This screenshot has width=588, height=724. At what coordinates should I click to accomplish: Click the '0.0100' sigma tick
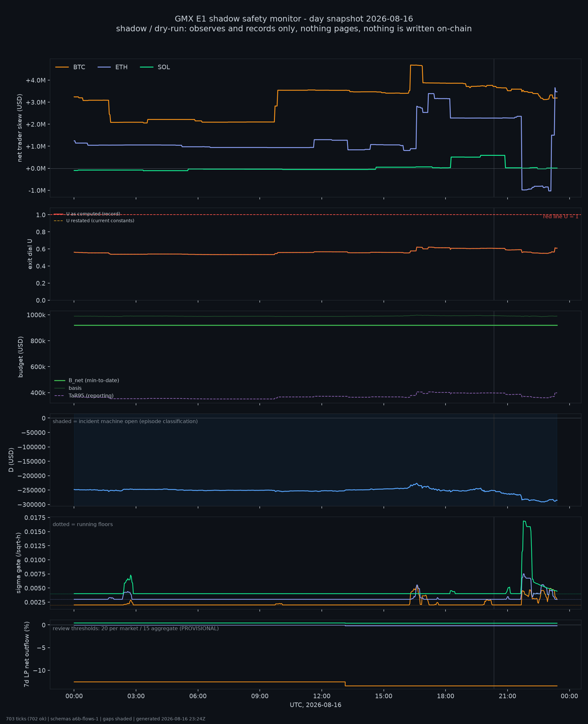click(x=35, y=560)
